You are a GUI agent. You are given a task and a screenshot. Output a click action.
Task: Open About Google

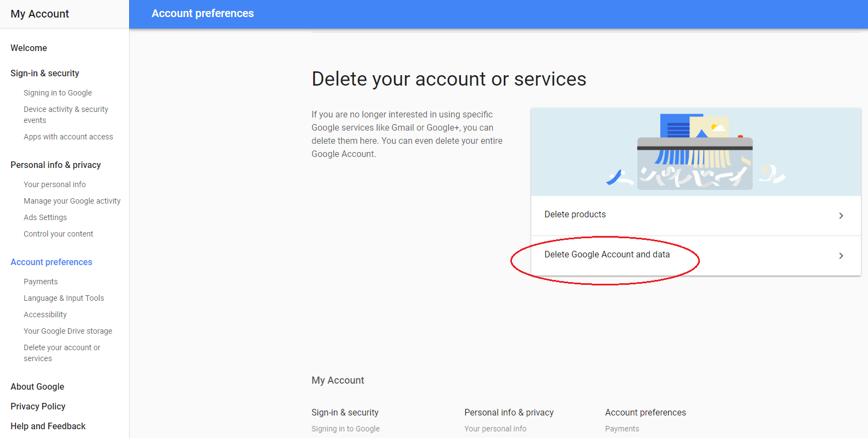click(37, 387)
